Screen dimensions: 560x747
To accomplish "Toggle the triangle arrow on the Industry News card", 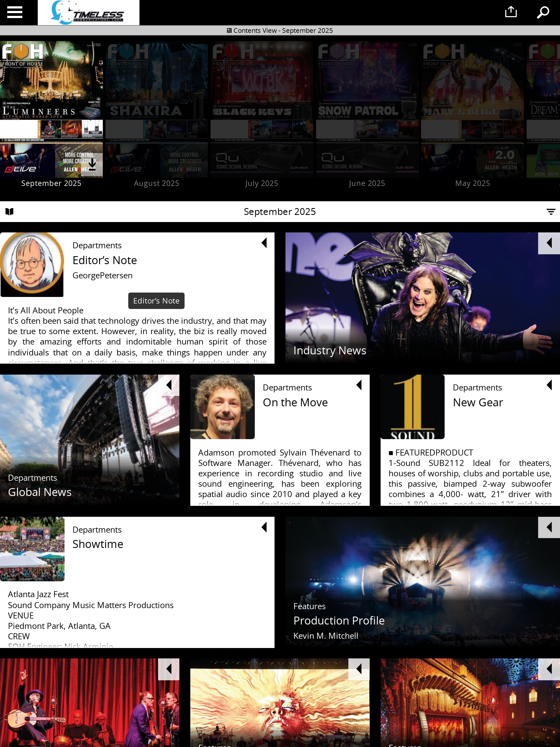I will [549, 243].
